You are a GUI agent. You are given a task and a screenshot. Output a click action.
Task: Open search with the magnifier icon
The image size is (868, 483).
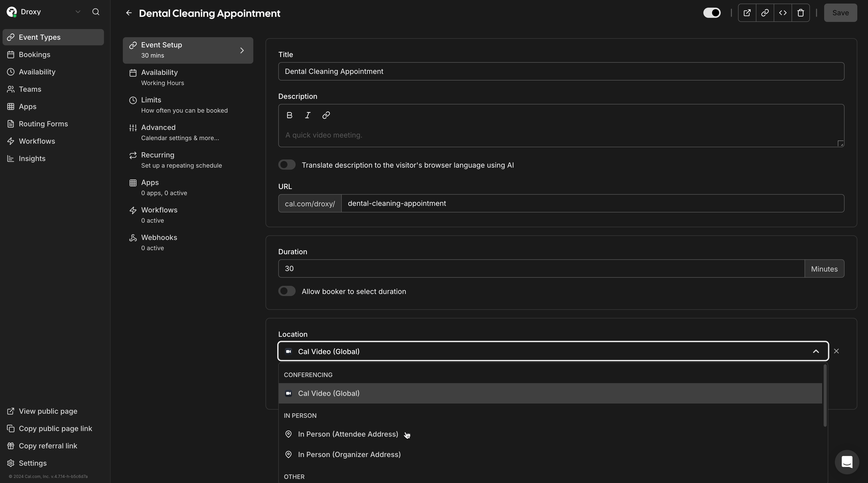[x=96, y=12]
